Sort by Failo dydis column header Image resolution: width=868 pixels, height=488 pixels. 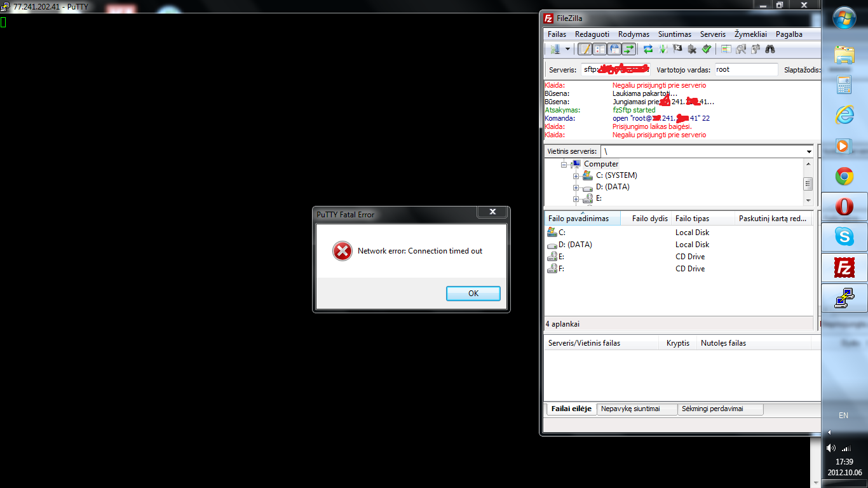[x=646, y=218]
